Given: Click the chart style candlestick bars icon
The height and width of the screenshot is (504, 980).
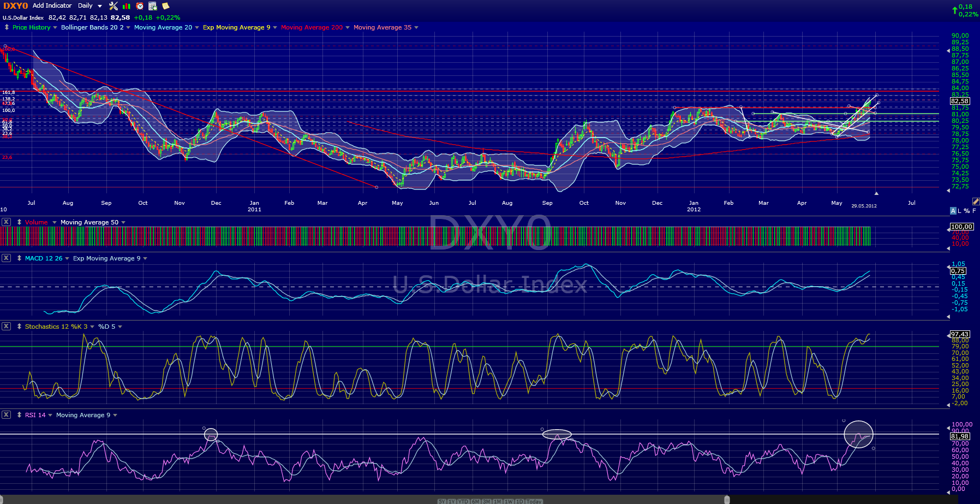Looking at the screenshot, I should pos(127,6).
